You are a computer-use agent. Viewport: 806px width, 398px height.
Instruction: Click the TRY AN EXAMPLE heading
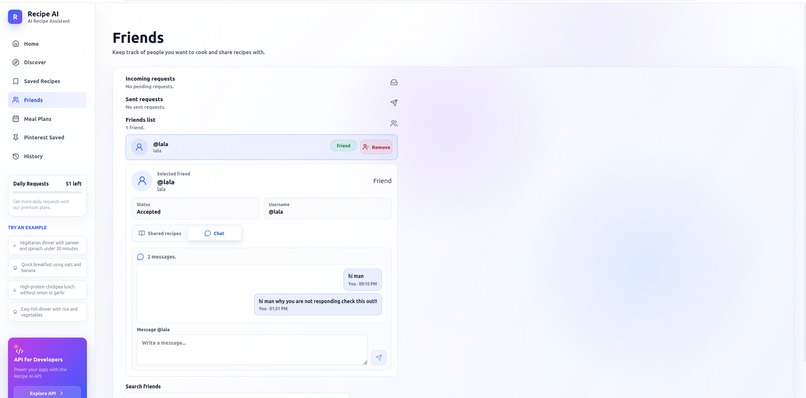(x=27, y=227)
